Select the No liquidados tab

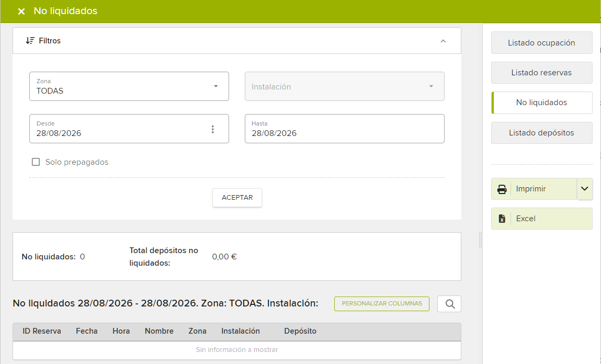pos(541,103)
